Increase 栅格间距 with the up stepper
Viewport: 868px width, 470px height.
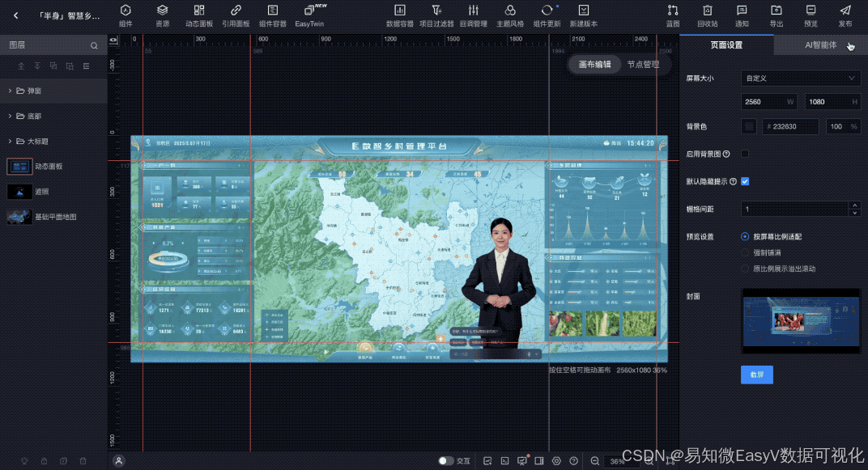pyautogui.click(x=855, y=205)
